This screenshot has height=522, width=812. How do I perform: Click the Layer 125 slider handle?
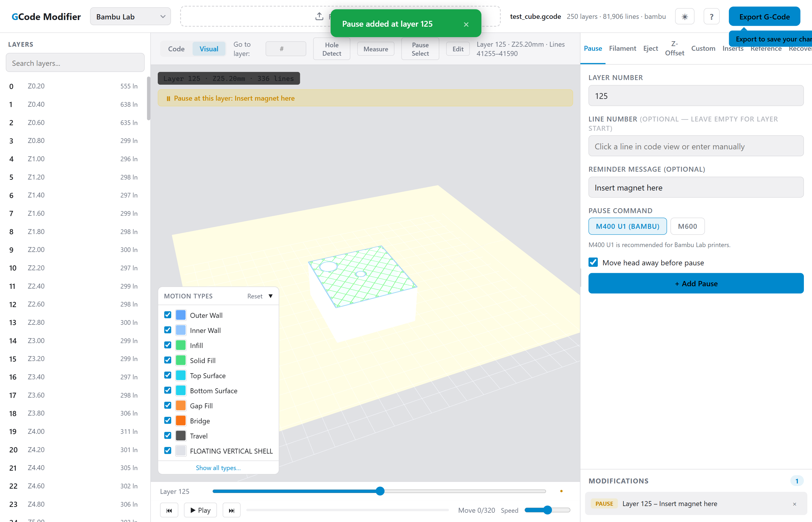380,491
